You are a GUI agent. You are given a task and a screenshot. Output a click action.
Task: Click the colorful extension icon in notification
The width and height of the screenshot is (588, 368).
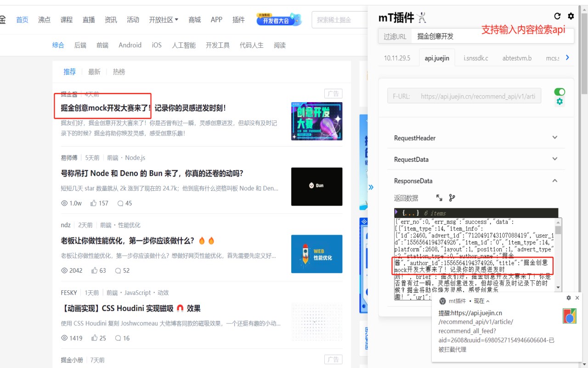(x=570, y=316)
